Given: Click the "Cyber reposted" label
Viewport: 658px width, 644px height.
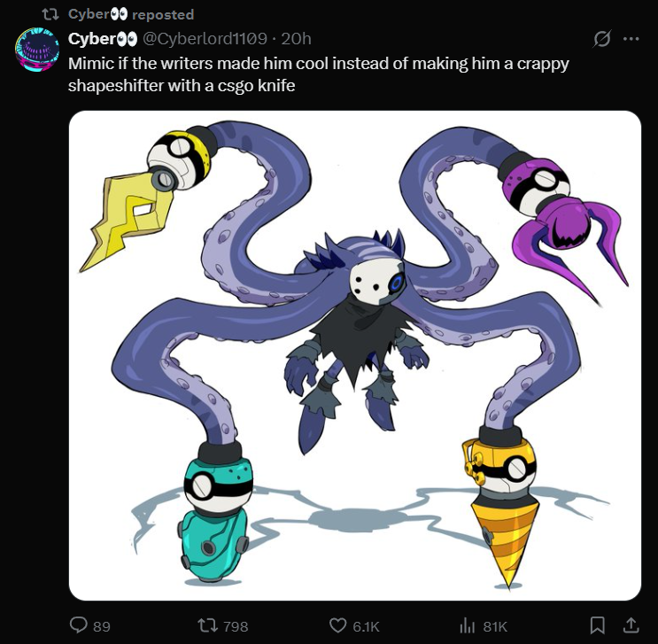Looking at the screenshot, I should click(x=131, y=14).
